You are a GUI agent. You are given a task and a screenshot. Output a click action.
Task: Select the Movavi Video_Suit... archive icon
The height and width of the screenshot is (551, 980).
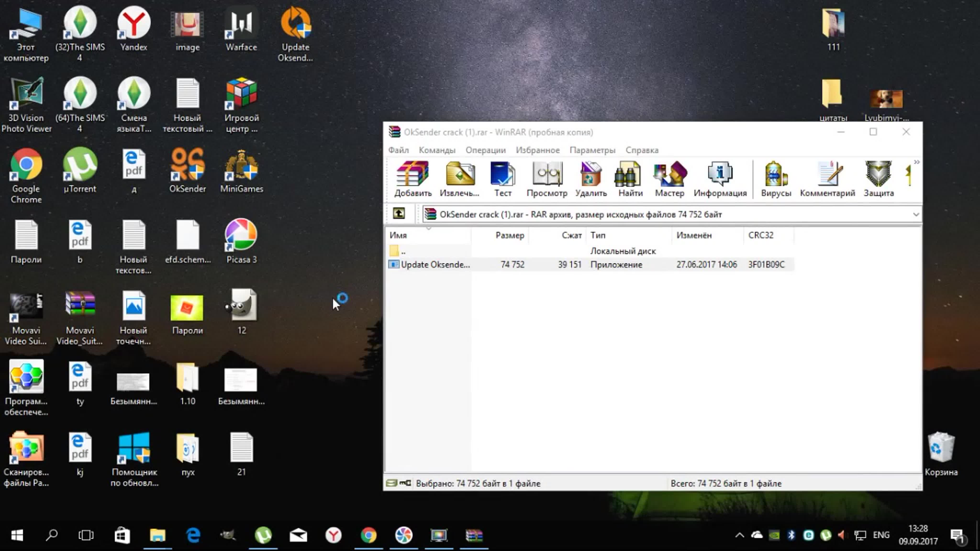[80, 318]
